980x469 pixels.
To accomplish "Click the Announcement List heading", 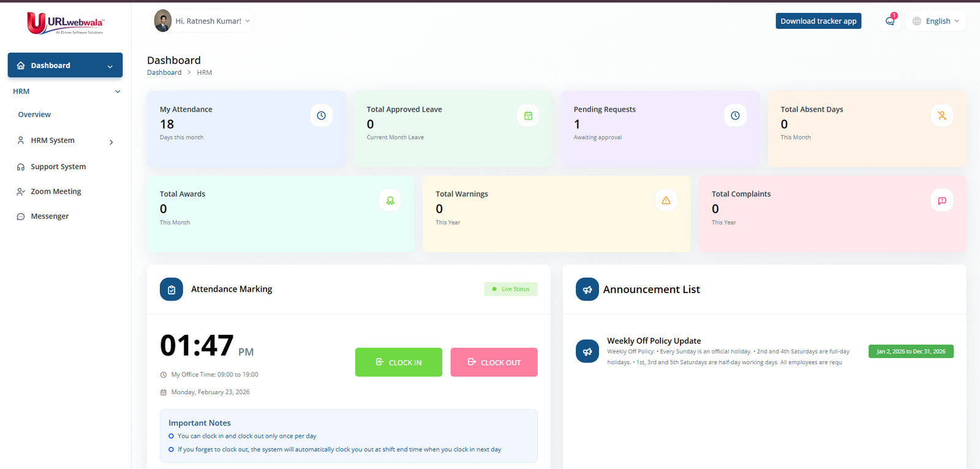I will click(x=651, y=289).
